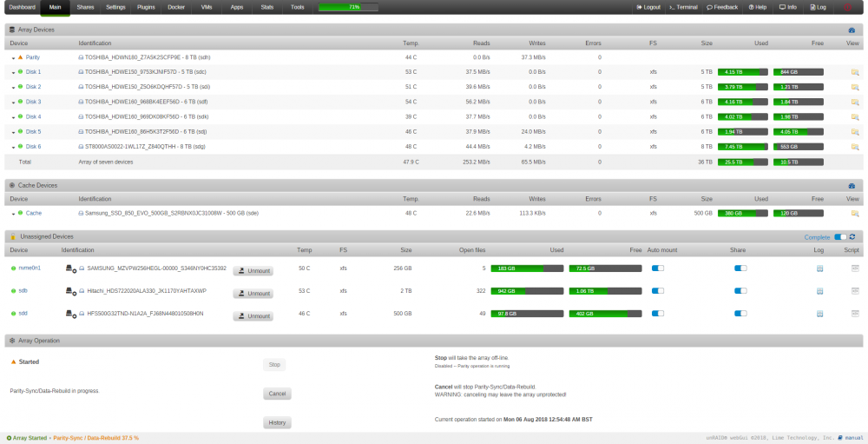
Task: Click partition icon for HFS500G32TND device
Action: pos(71,314)
